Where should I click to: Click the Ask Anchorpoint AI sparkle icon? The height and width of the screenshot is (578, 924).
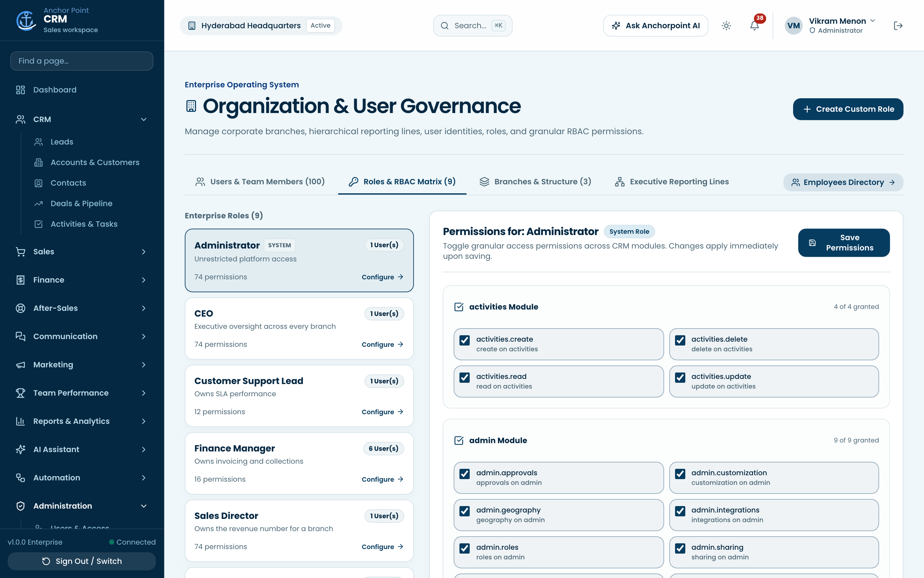click(616, 26)
